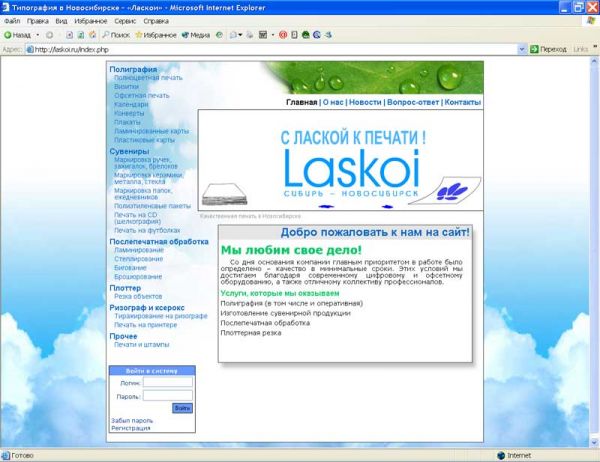This screenshot has width=600, height=462.
Task: Click the Плоттерная резка text line
Action: pyautogui.click(x=251, y=333)
